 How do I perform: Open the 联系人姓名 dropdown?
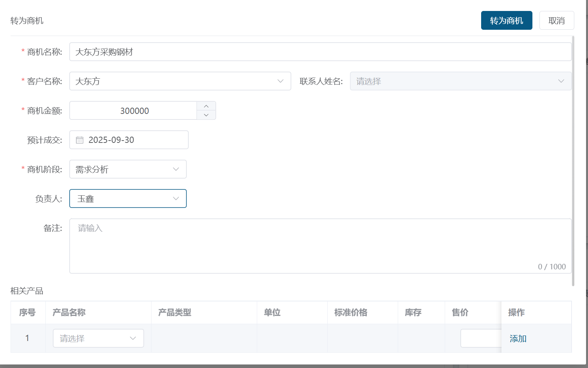coord(461,81)
